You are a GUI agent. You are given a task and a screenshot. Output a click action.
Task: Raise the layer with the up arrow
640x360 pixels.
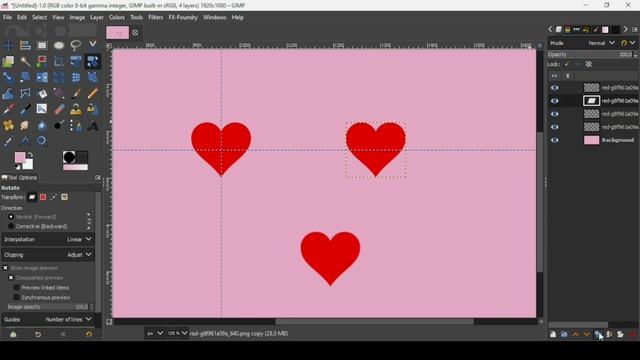click(576, 334)
